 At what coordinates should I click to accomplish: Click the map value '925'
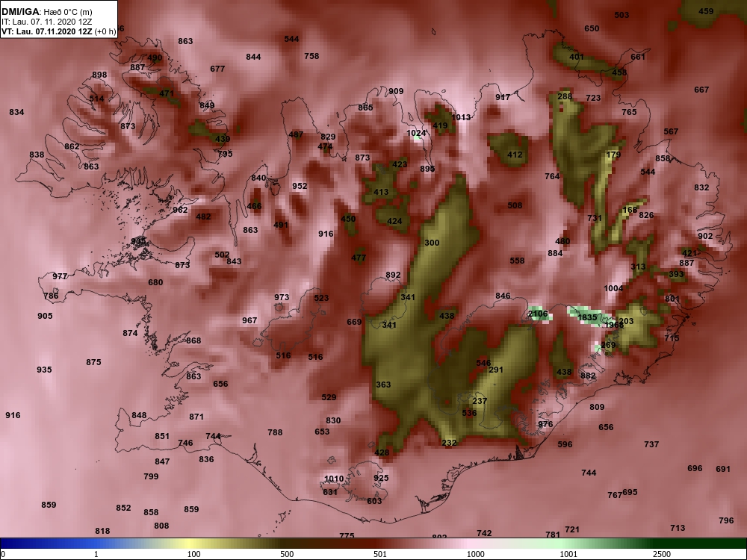tap(381, 478)
